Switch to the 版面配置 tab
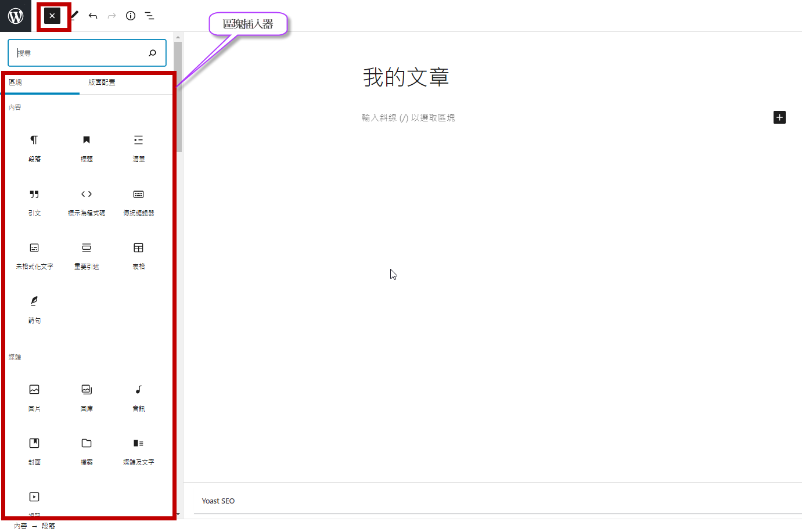802x532 pixels. tap(102, 82)
